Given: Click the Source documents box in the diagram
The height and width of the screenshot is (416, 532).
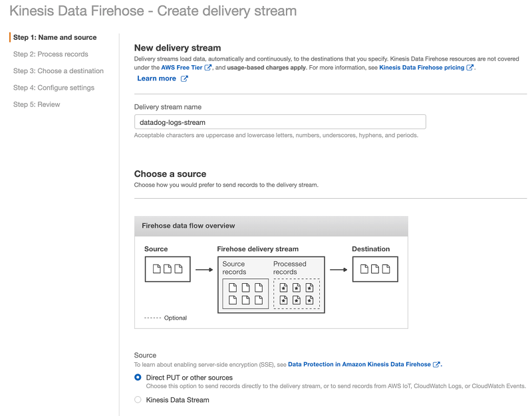Looking at the screenshot, I should [x=168, y=269].
